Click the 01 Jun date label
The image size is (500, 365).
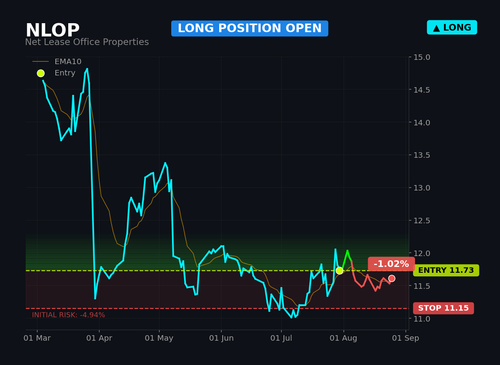pos(221,338)
